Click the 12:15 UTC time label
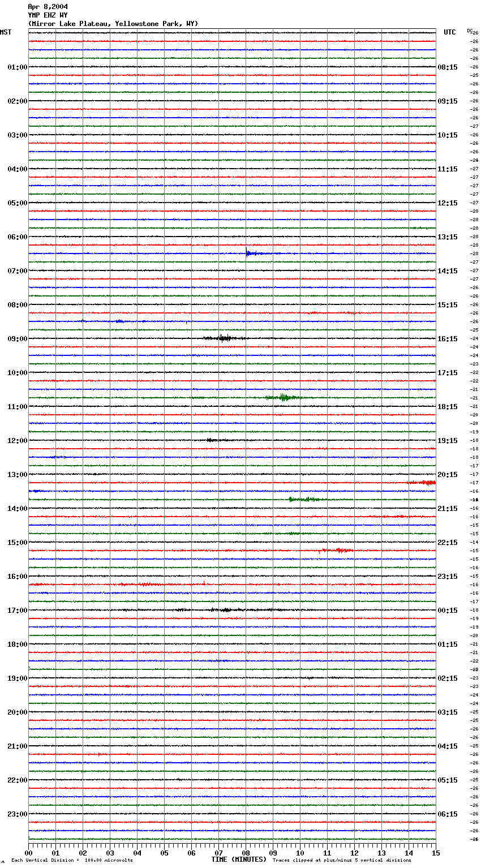481x868 pixels. click(x=448, y=203)
